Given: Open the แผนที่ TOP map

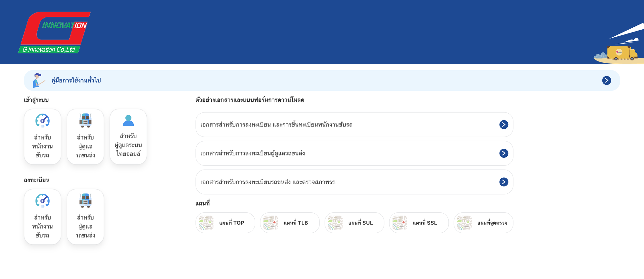Looking at the screenshot, I should pyautogui.click(x=225, y=223).
